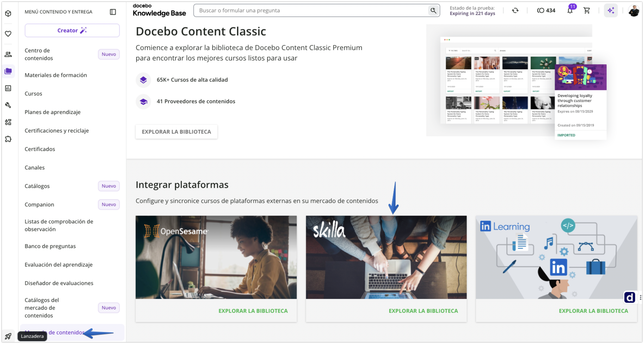Click the layers icon beside 65K+ Cursos
The height and width of the screenshot is (344, 644).
(143, 80)
